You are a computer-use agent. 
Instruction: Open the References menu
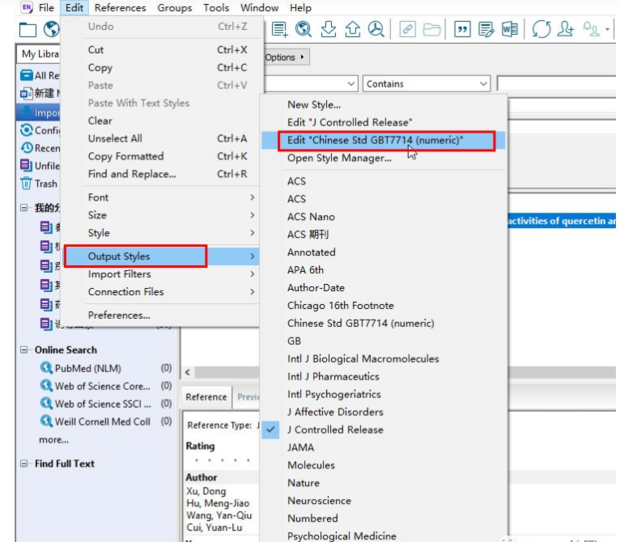pyautogui.click(x=120, y=8)
